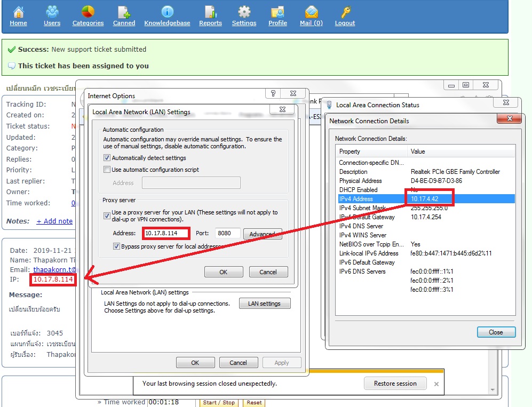Select the Link-local IPv6 Address row
The image size is (532, 407).
point(426,253)
